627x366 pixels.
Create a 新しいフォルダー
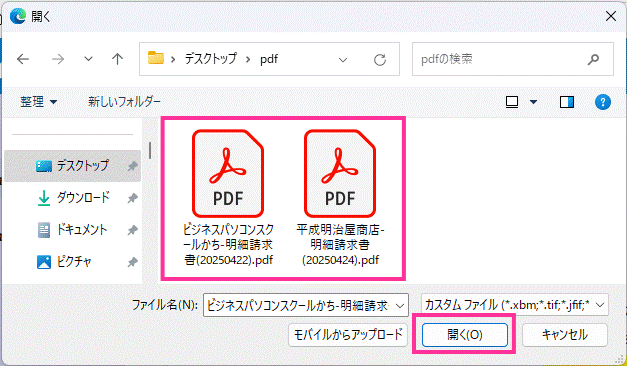pyautogui.click(x=124, y=102)
